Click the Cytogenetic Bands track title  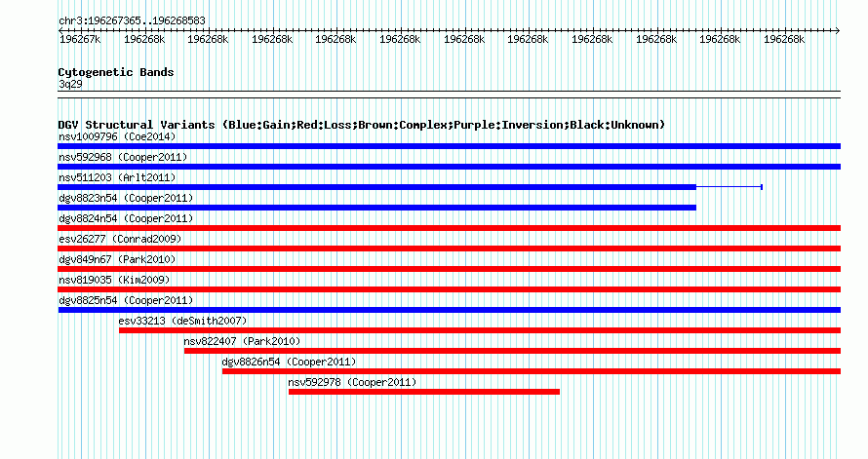point(116,72)
